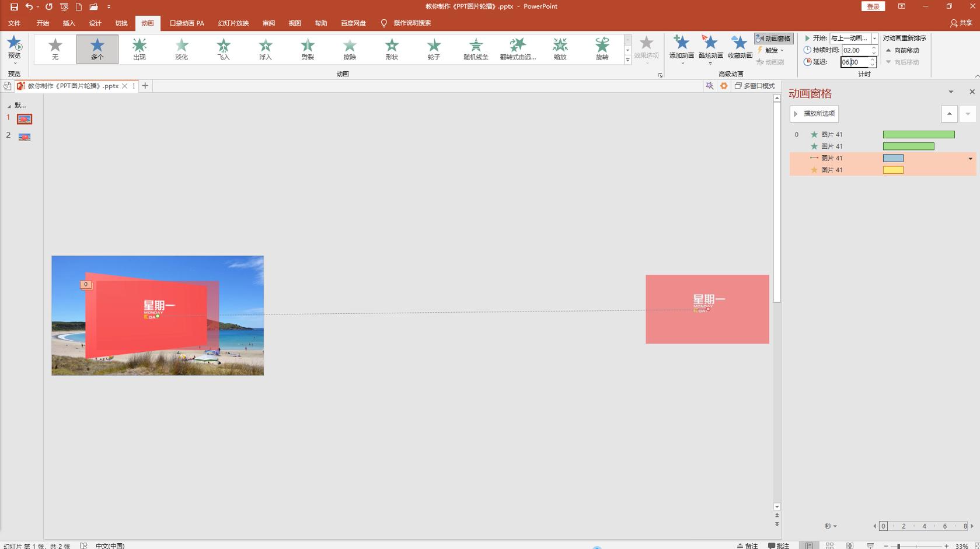Undo the last action
This screenshot has height=549, width=980.
(x=29, y=7)
